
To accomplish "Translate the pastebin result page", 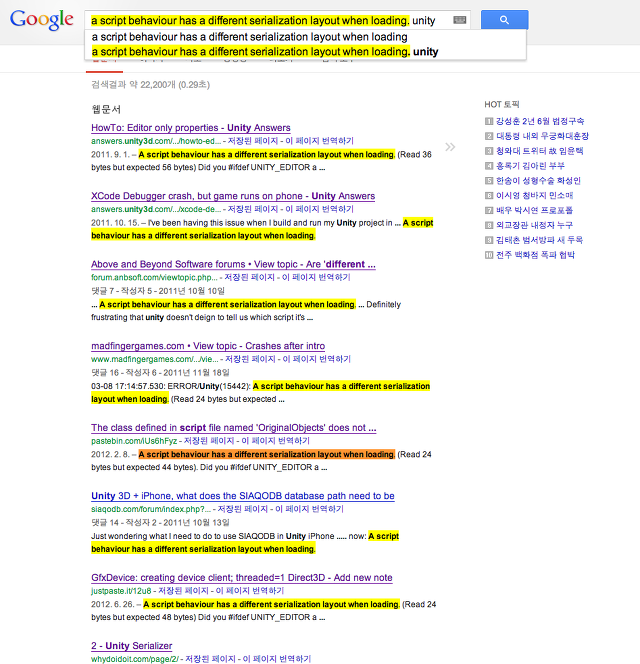I will click(275, 441).
